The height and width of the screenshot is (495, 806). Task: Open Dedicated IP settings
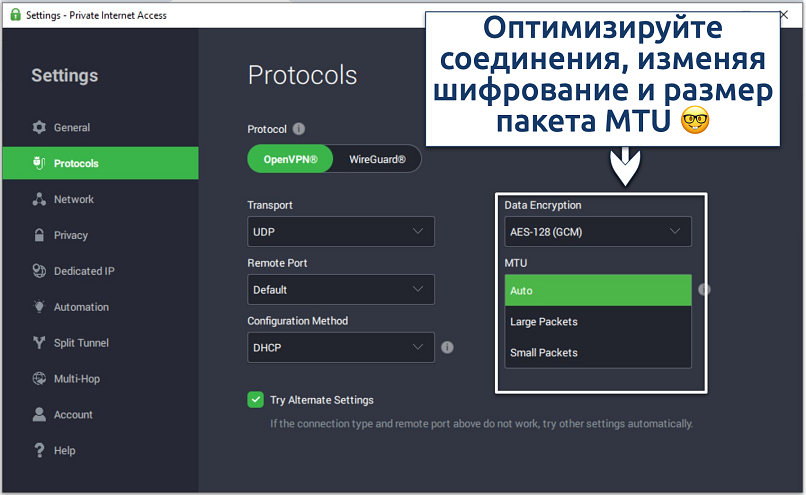tap(100, 271)
